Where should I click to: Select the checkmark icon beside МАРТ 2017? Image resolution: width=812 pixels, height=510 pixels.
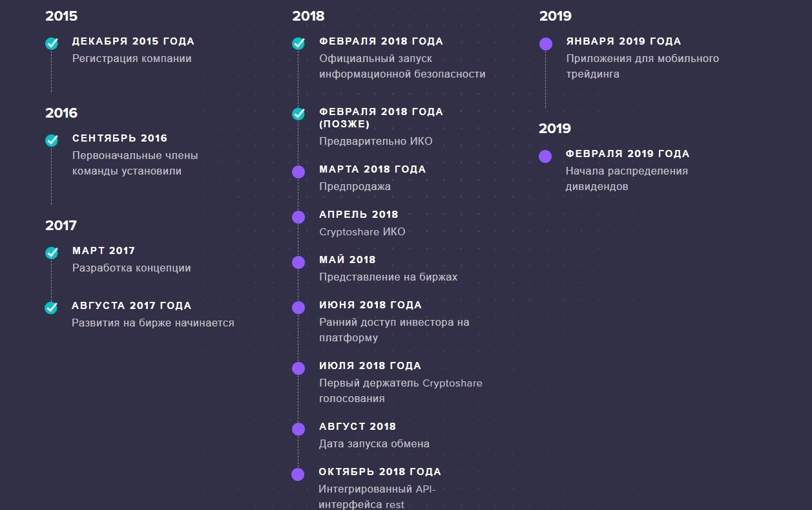[x=52, y=253]
